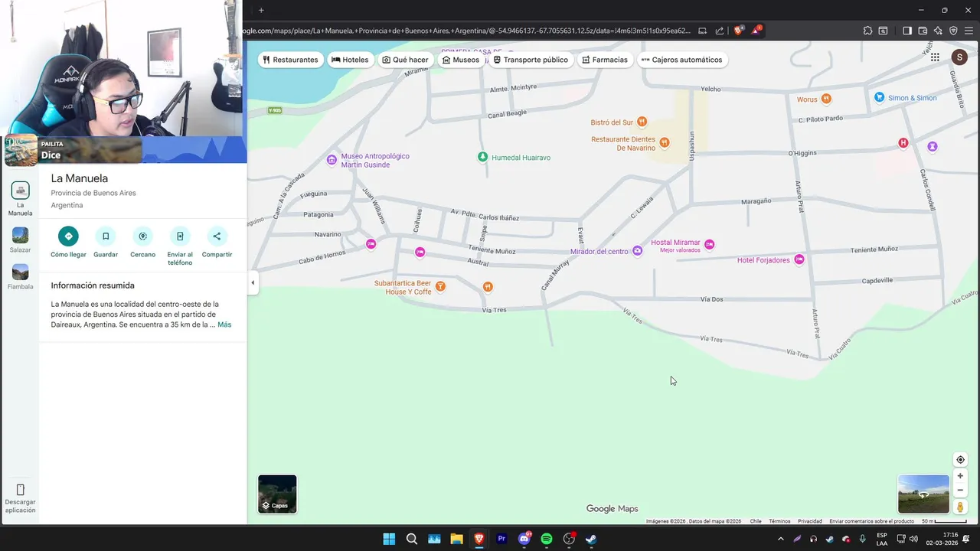Open a new browser tab

tap(261, 10)
